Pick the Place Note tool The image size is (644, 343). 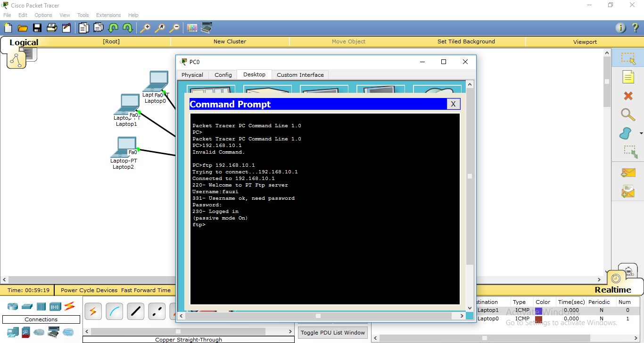coord(628,77)
